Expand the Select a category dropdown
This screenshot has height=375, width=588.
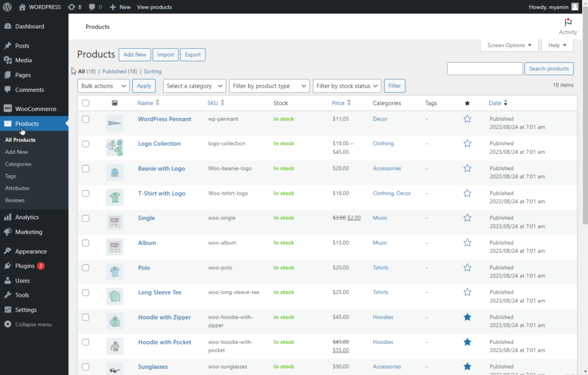point(195,86)
